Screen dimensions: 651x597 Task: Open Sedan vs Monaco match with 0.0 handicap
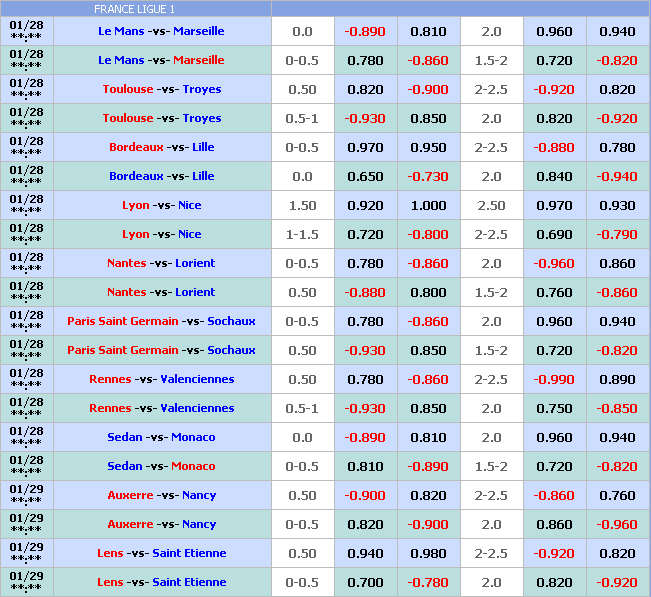tap(161, 437)
